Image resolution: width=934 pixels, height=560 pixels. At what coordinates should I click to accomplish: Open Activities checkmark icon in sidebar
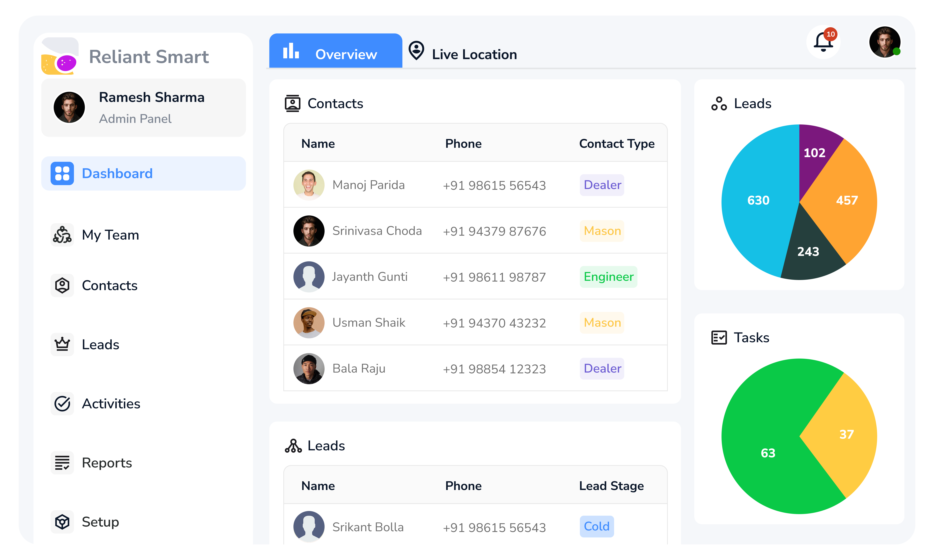[x=62, y=403]
